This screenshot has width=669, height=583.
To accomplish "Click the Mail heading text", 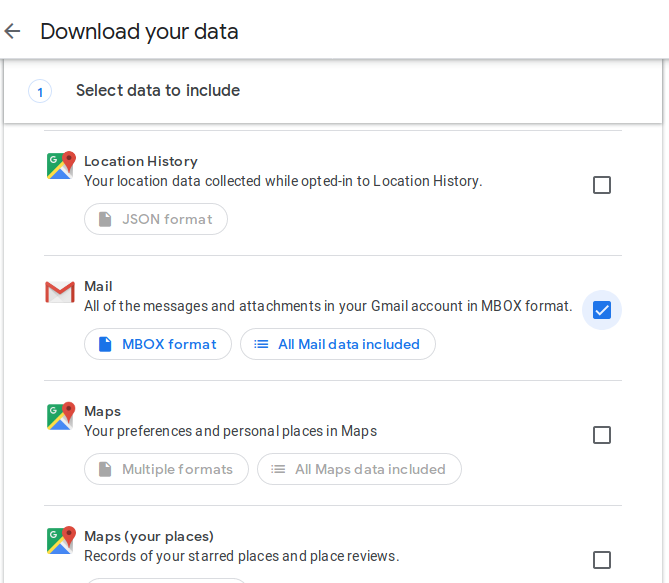I will [98, 286].
